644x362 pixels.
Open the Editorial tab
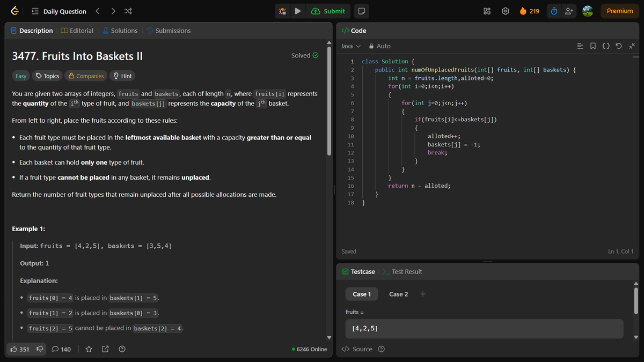77,31
